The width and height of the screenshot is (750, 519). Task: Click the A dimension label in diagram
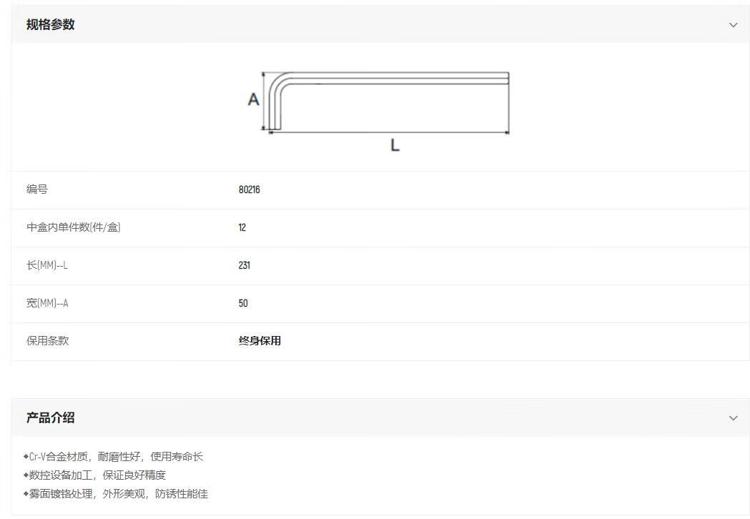pos(254,100)
